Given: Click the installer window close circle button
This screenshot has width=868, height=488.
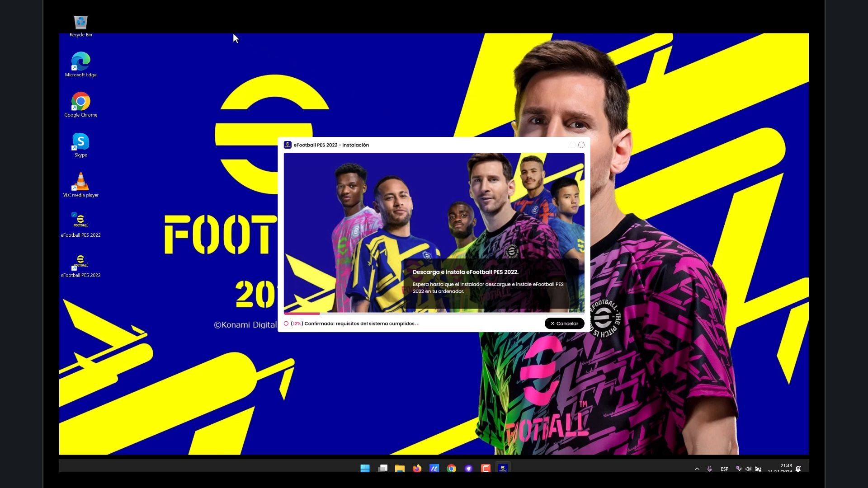Looking at the screenshot, I should click(581, 145).
